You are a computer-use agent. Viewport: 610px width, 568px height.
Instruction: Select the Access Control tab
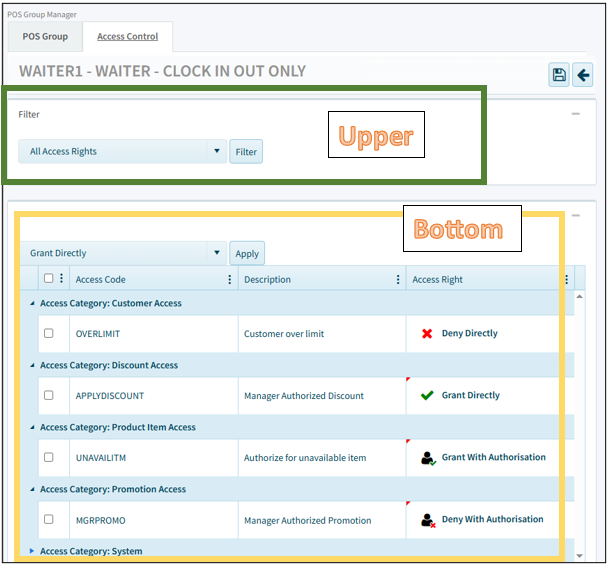click(127, 37)
